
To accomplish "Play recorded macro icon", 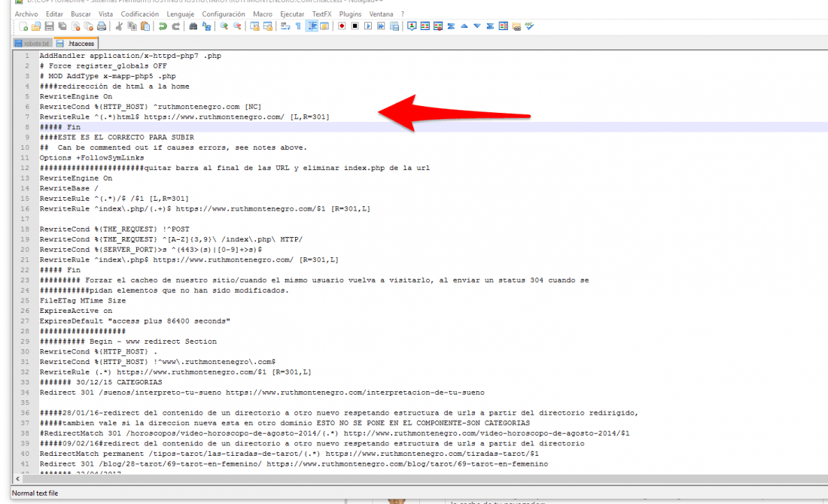I will click(x=368, y=26).
